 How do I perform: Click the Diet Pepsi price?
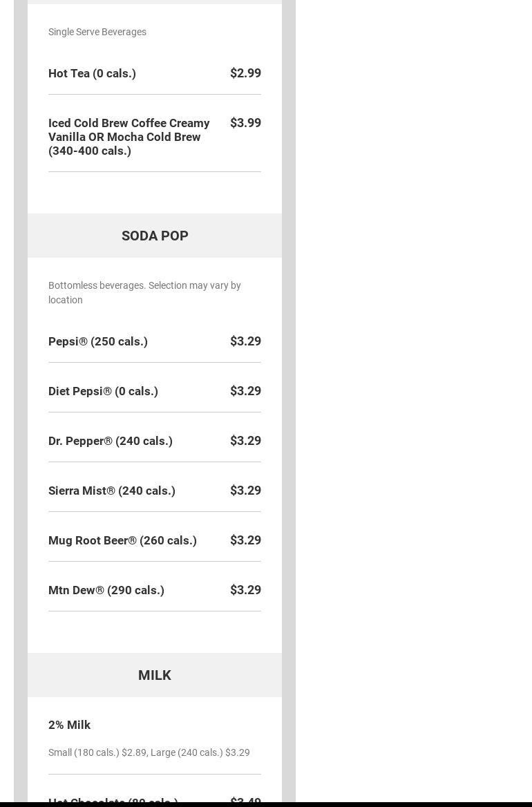pos(245,391)
